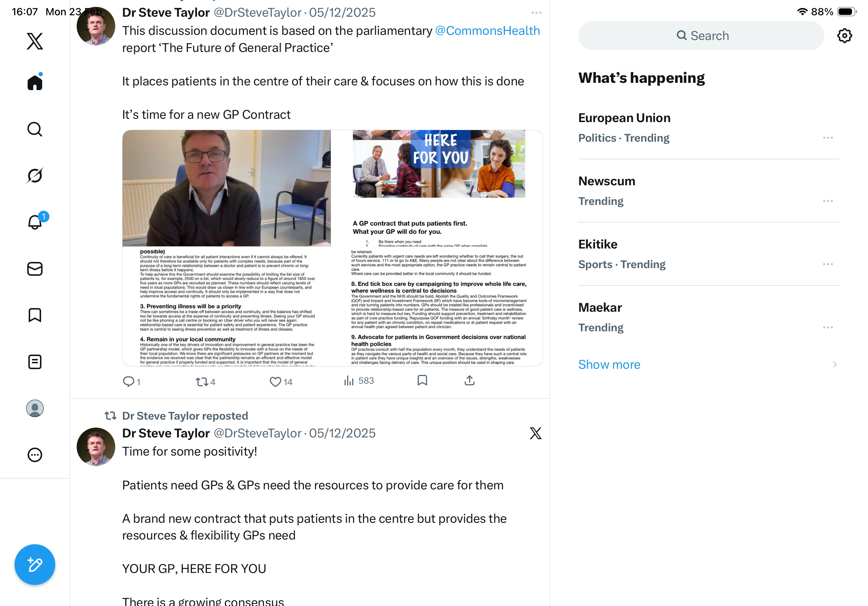Open Lists icon in sidebar
The image size is (868, 606).
(35, 361)
